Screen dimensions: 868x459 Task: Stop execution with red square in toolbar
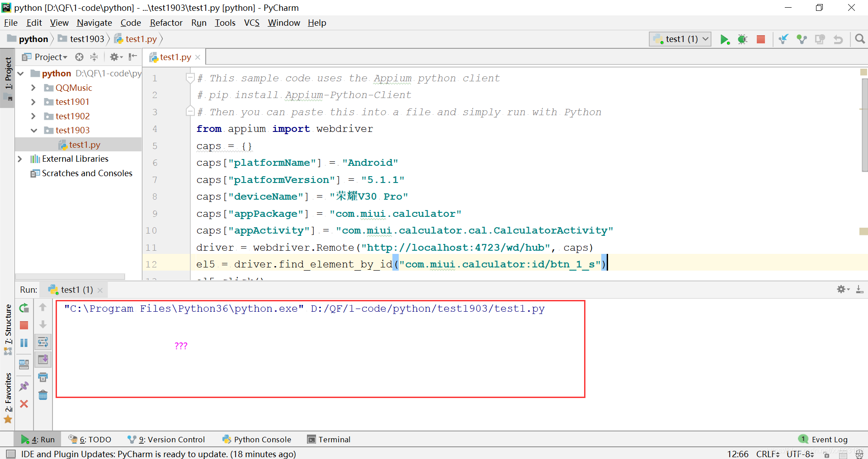coord(761,39)
